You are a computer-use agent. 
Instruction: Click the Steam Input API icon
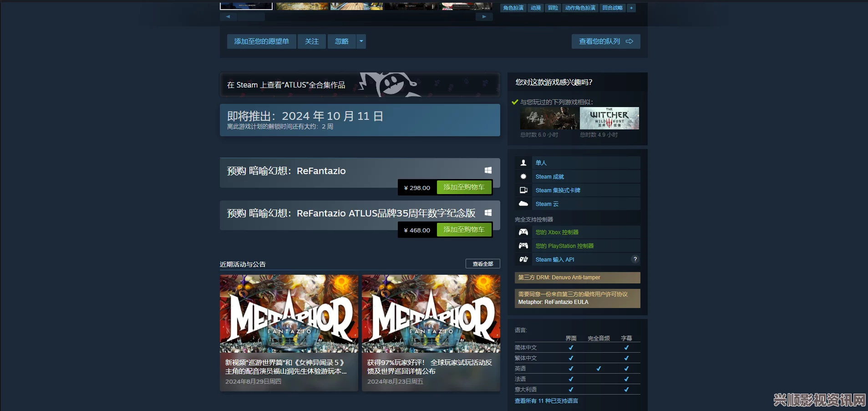tap(523, 259)
